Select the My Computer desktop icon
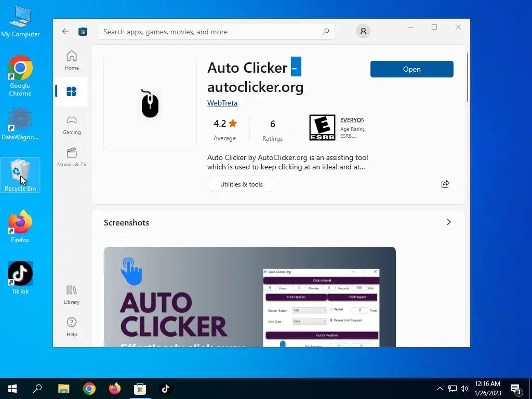The height and width of the screenshot is (399, 532). tap(20, 21)
